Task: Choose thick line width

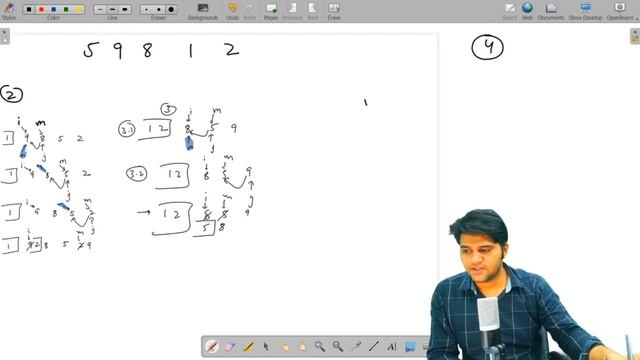Action: 124,9
